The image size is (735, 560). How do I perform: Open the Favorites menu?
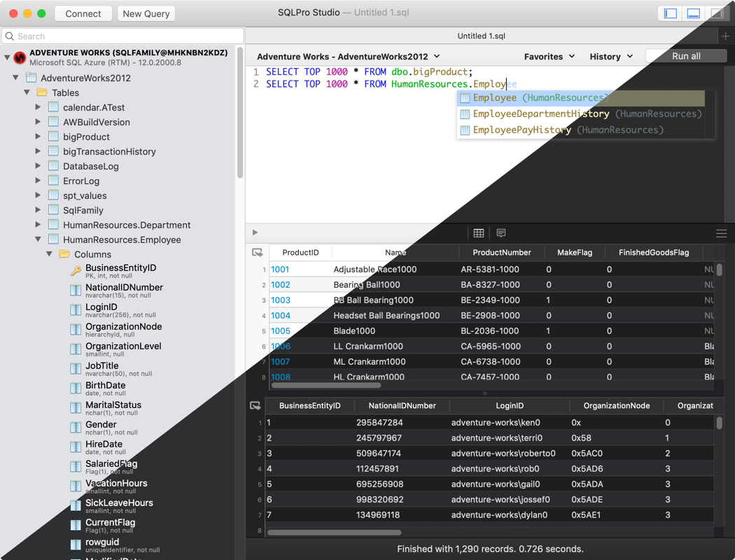point(549,56)
